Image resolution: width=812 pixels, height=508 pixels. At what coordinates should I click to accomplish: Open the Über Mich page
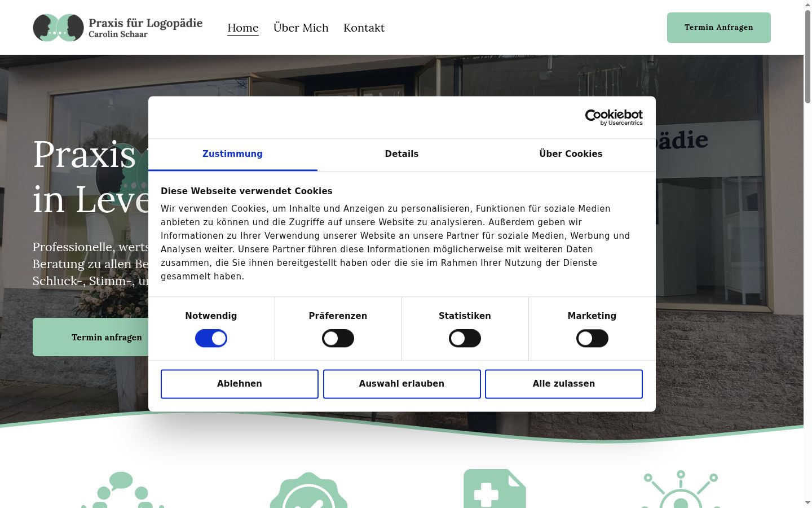(301, 28)
